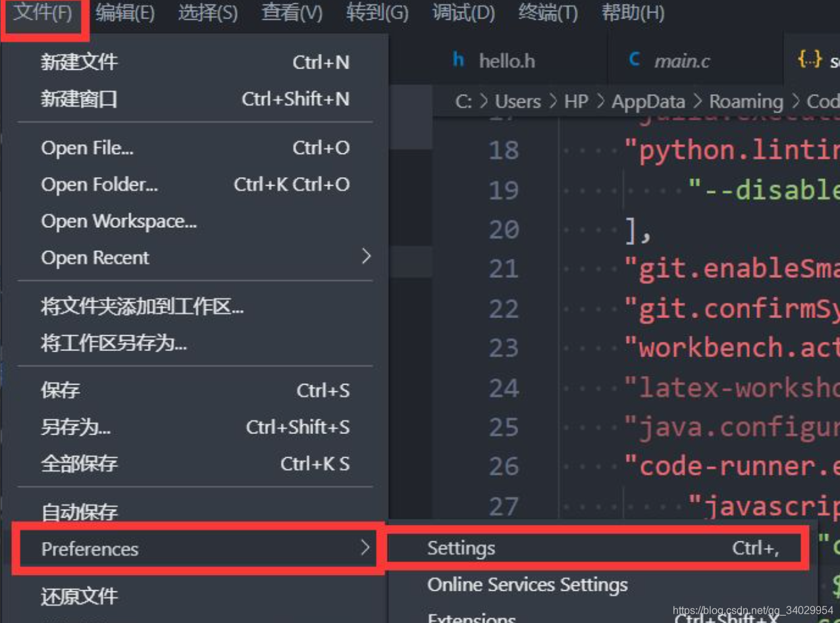Viewport: 840px width, 623px height.
Task: Click the "java.configur code line
Action: (x=731, y=427)
